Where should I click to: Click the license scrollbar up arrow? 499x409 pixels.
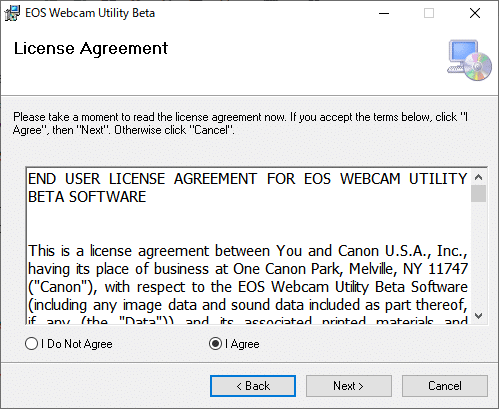coord(479,177)
